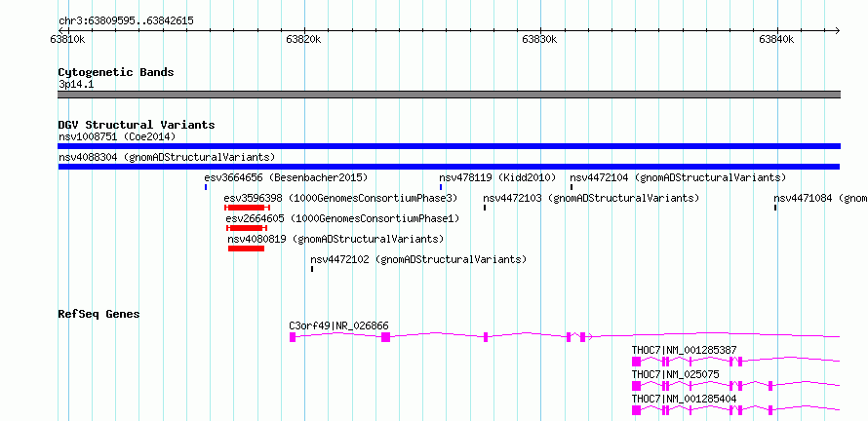Click the chr3:63809595..63842615 region label
The height and width of the screenshot is (421, 868).
click(x=126, y=21)
